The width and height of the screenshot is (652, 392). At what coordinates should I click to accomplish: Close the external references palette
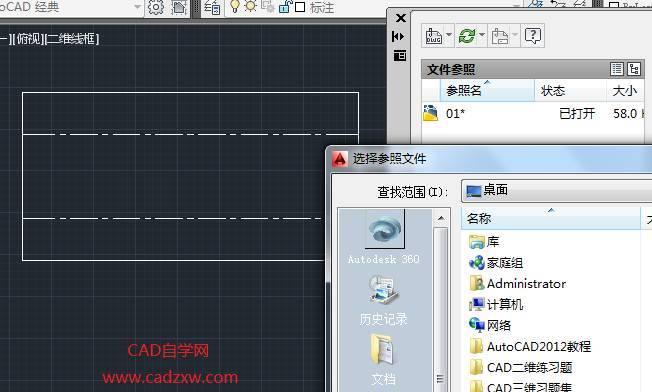[x=401, y=18]
